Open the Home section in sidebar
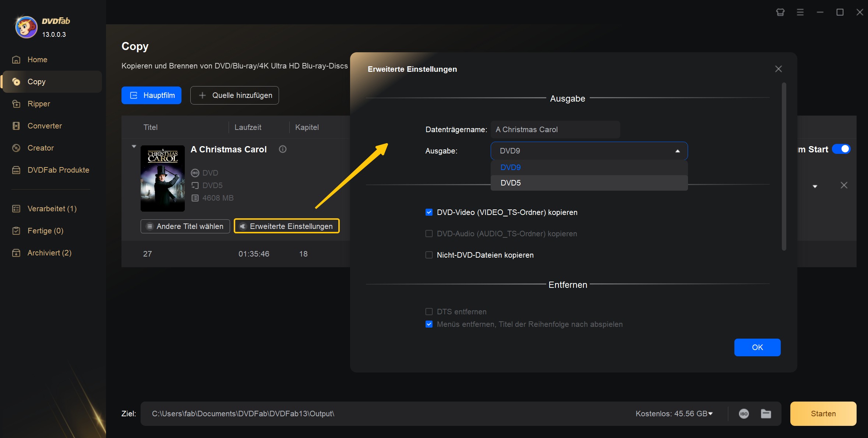Image resolution: width=868 pixels, height=438 pixels. [37, 60]
